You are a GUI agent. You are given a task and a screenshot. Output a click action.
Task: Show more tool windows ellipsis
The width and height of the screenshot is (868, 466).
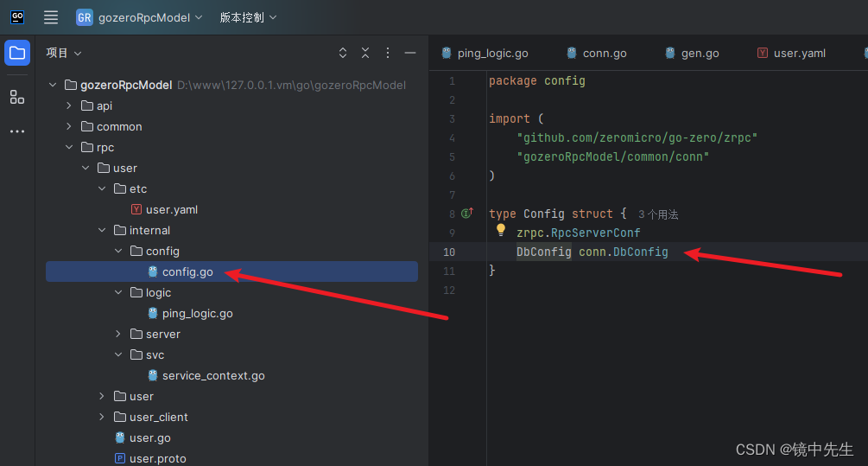click(x=17, y=131)
